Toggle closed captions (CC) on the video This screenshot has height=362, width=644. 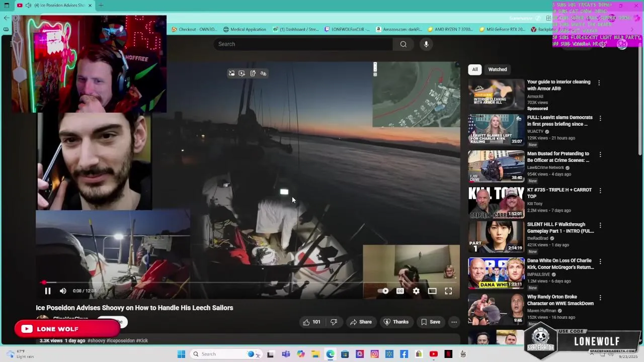[x=400, y=291]
